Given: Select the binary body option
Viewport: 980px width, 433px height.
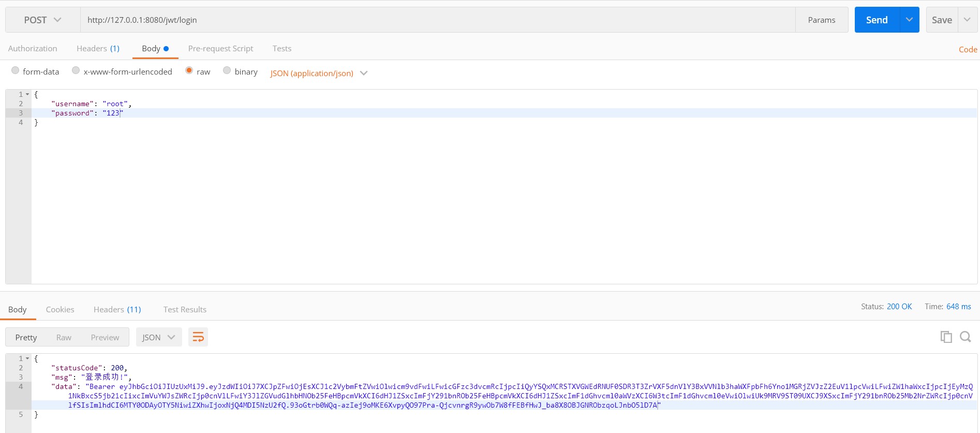Looking at the screenshot, I should click(227, 70).
